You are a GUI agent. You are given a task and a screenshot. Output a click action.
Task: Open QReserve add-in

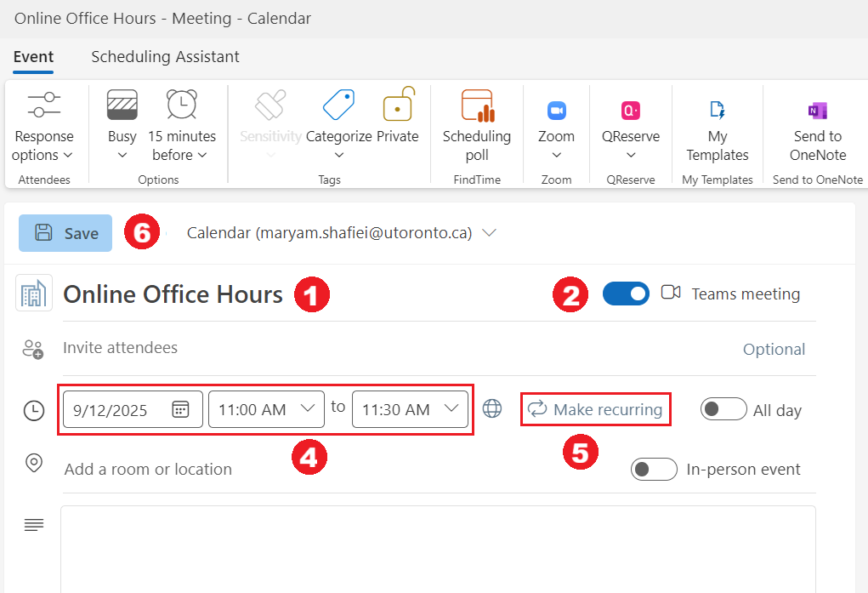630,128
